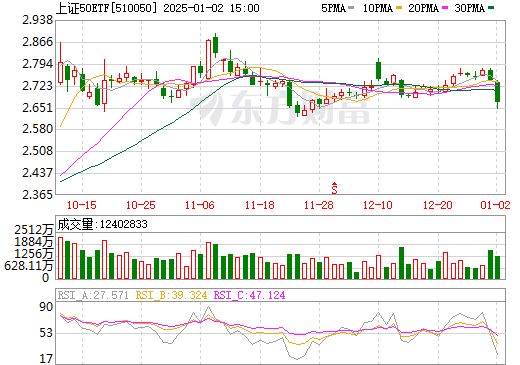Click the 东方财富 watermark logo
The width and height of the screenshot is (520, 365).
pyautogui.click(x=280, y=108)
